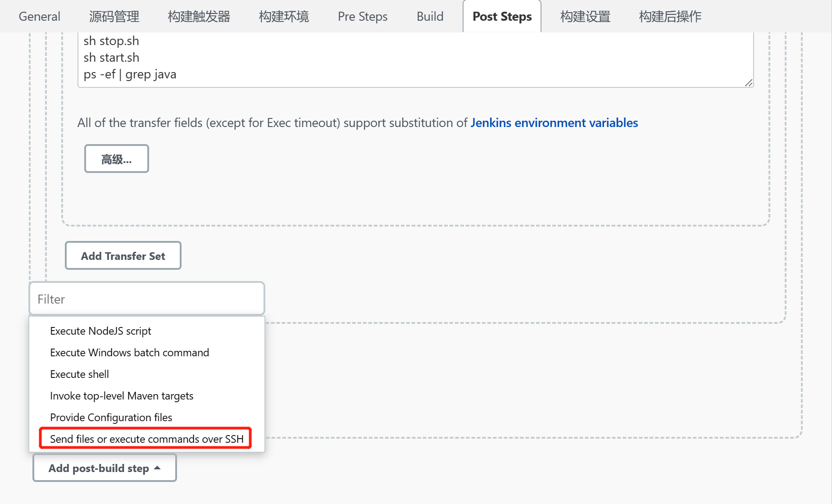Open the Jenkins environment variables link
This screenshot has width=832, height=504.
click(x=554, y=123)
